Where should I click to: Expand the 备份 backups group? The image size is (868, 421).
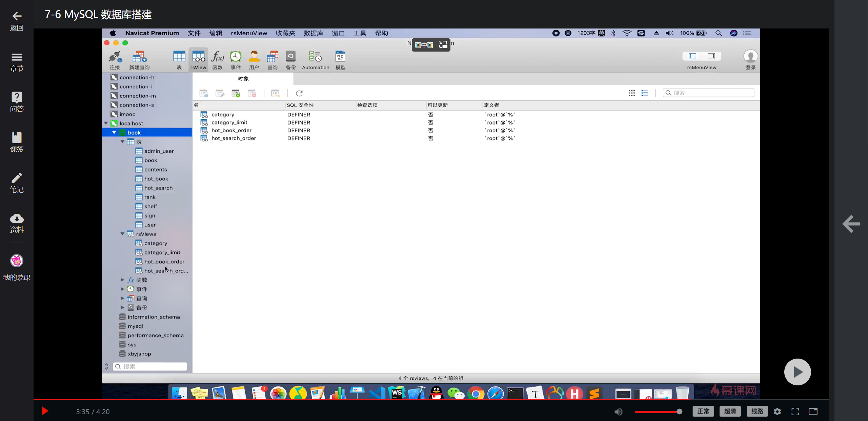point(122,307)
